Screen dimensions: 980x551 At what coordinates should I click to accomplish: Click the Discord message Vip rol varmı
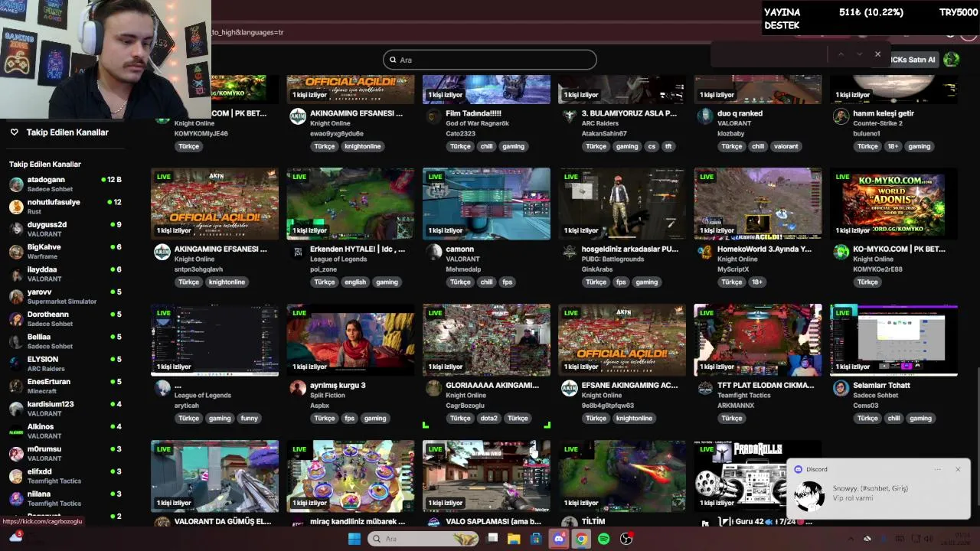coord(853,498)
